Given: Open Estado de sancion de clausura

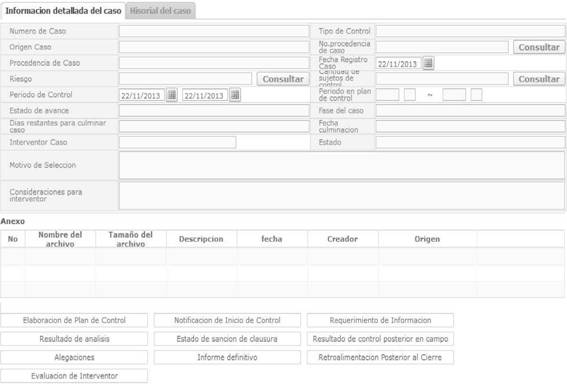Looking at the screenshot, I should click(x=227, y=339).
